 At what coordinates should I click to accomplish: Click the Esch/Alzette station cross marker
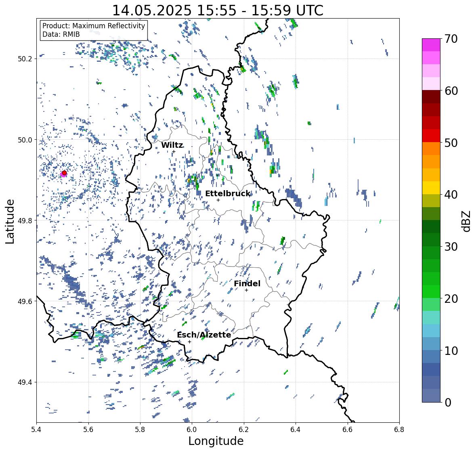189,342
